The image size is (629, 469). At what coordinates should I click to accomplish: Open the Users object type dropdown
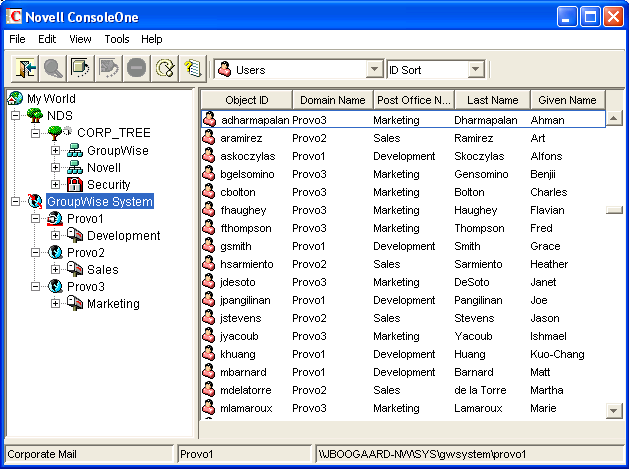(374, 69)
